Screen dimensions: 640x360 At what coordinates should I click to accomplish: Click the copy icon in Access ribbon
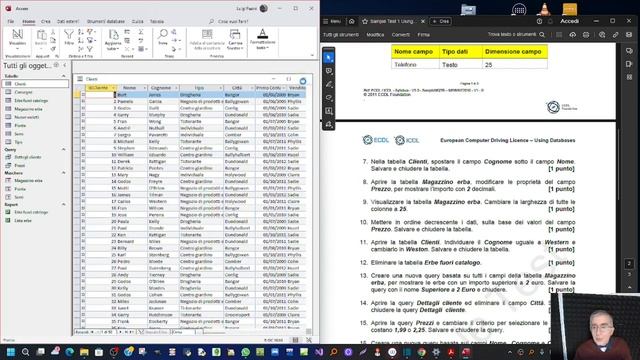(53, 40)
